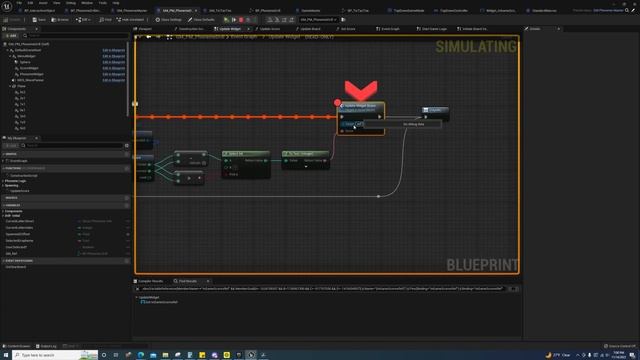Click the Unreal Engine logo icon
This screenshot has height=360, width=640.
[7, 6]
